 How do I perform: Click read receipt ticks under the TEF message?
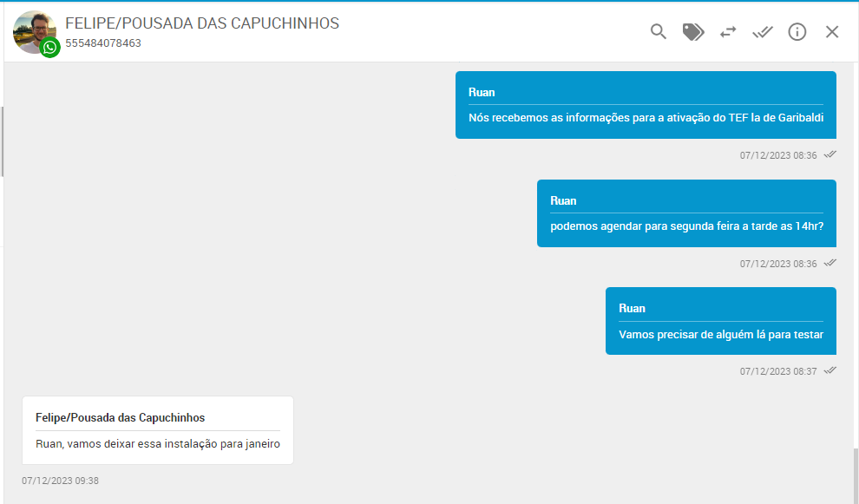830,155
